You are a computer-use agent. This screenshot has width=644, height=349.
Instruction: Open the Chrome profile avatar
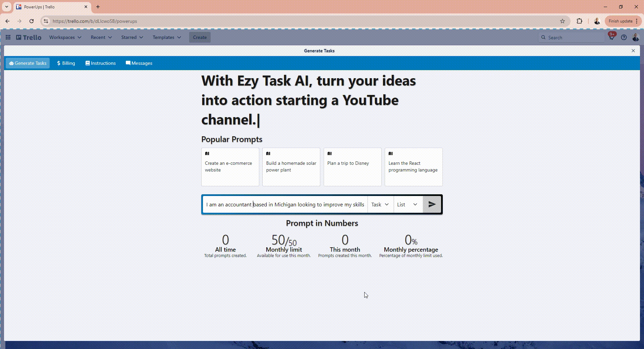[x=597, y=21]
